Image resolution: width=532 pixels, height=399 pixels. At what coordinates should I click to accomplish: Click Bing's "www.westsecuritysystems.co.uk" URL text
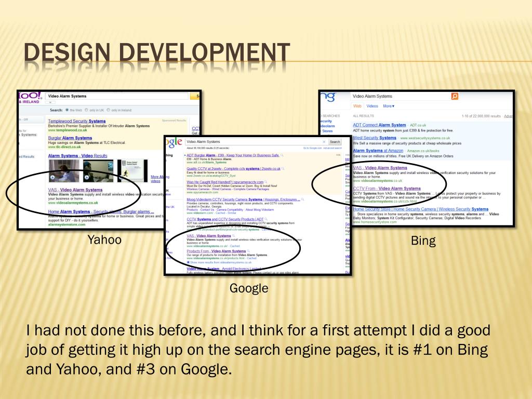tap(425, 138)
